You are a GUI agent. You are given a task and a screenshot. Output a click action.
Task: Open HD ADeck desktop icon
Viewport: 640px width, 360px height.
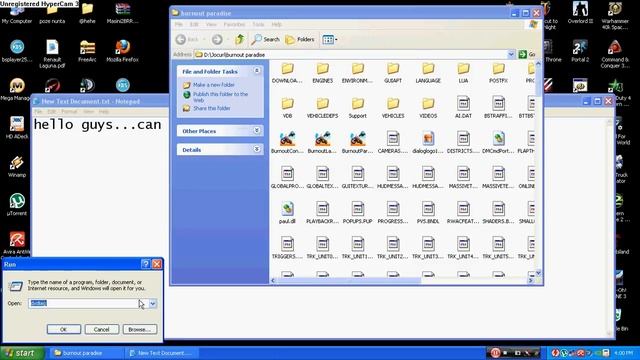tap(17, 128)
